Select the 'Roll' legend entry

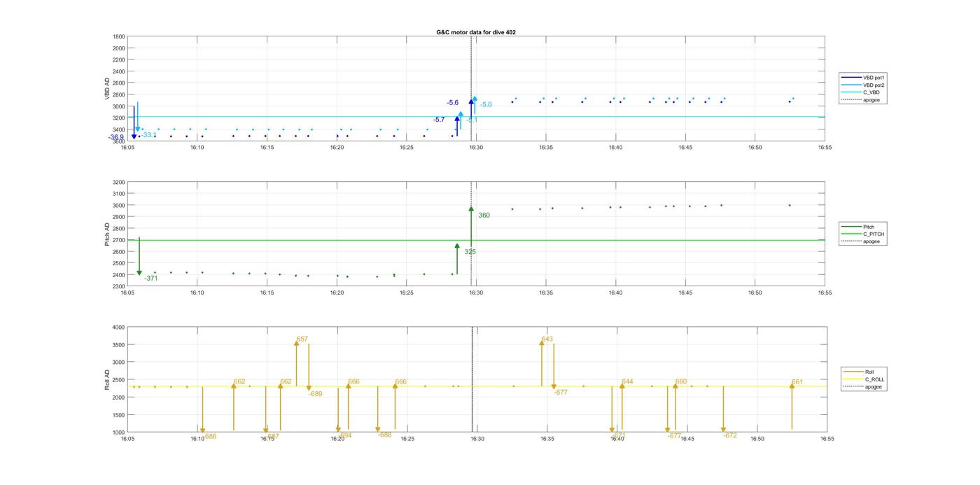tap(860, 372)
